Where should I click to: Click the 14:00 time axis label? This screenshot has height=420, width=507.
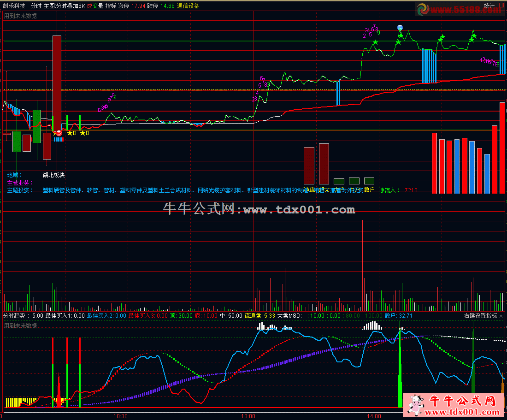374,416
